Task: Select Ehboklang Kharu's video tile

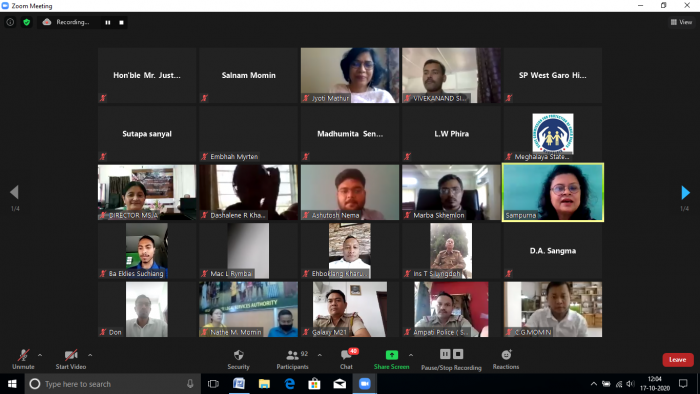Action: pos(350,251)
